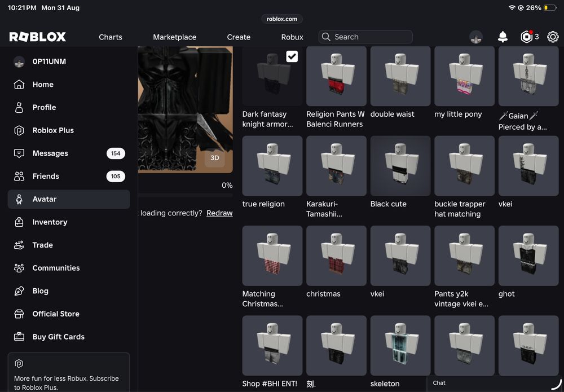This screenshot has width=564, height=392.
Task: Open the Charts tab
Action: 111,37
